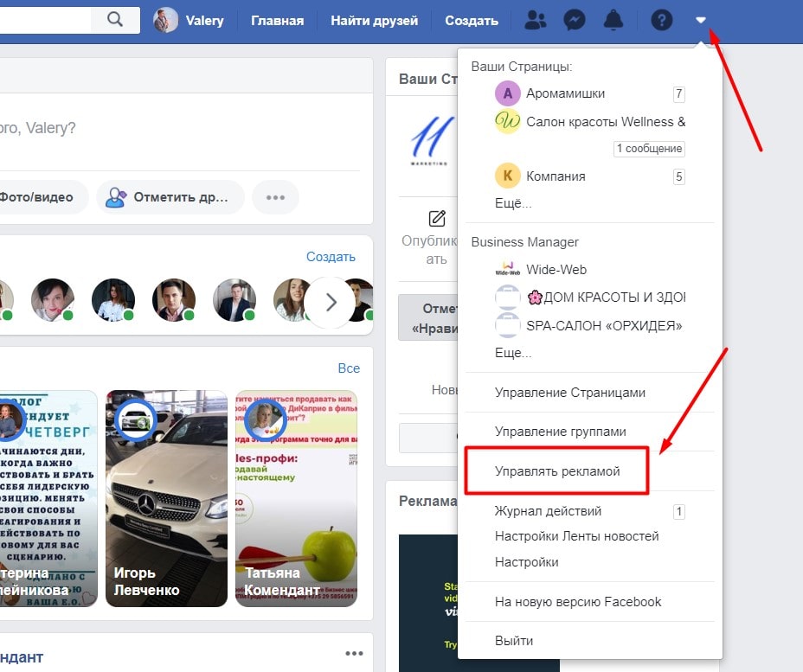This screenshot has width=803, height=672.
Task: Open the Messenger chats icon
Action: click(x=574, y=19)
